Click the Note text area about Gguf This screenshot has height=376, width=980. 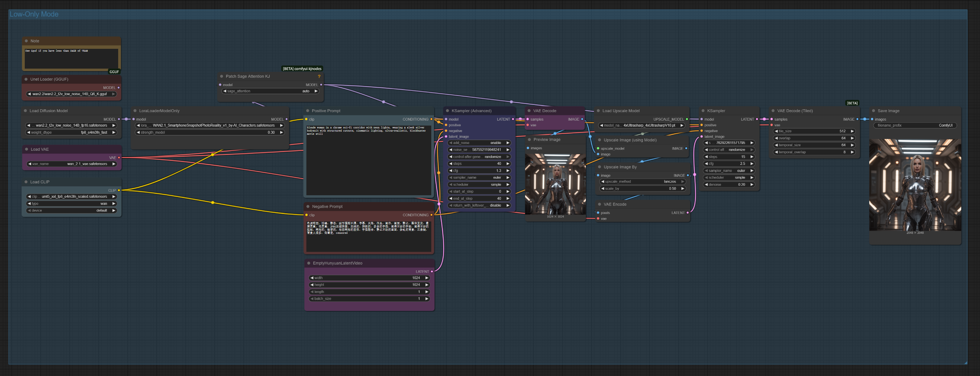pyautogui.click(x=71, y=58)
